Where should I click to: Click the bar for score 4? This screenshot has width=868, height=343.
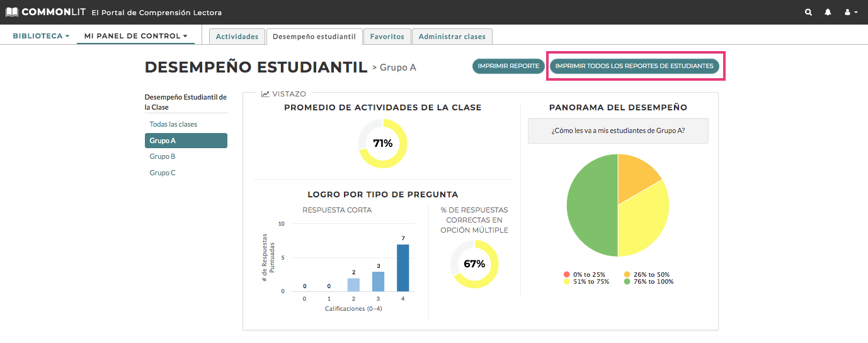403,267
